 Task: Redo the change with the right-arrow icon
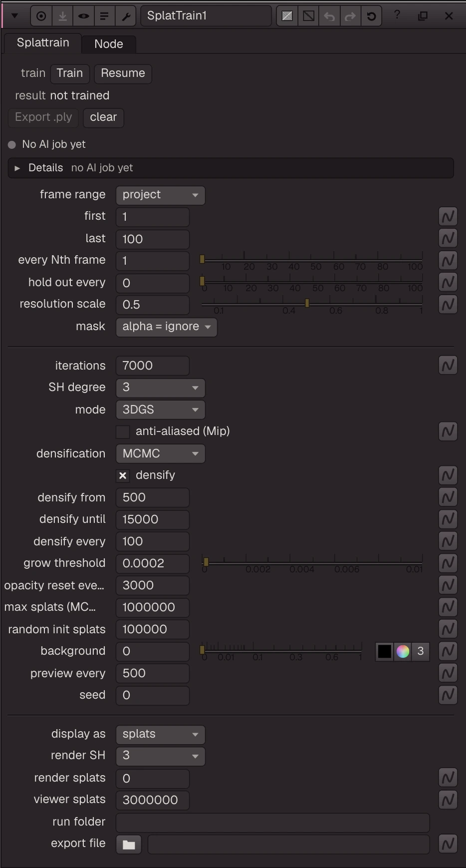350,16
